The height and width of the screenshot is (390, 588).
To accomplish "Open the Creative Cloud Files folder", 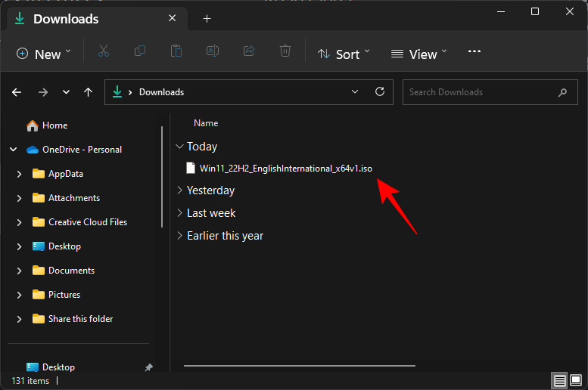I will (x=80, y=222).
